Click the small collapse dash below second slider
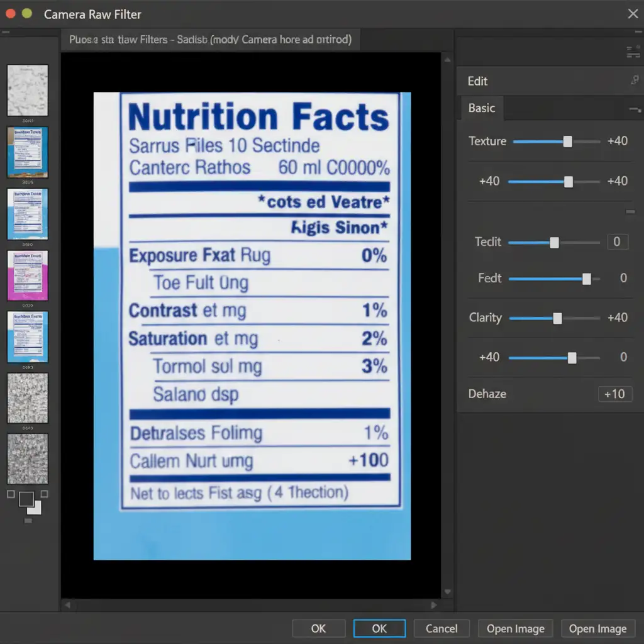Image resolution: width=644 pixels, height=644 pixels. coord(630,212)
